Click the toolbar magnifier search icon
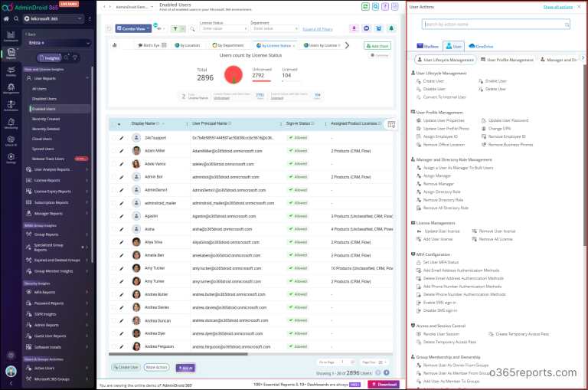 tap(192, 29)
